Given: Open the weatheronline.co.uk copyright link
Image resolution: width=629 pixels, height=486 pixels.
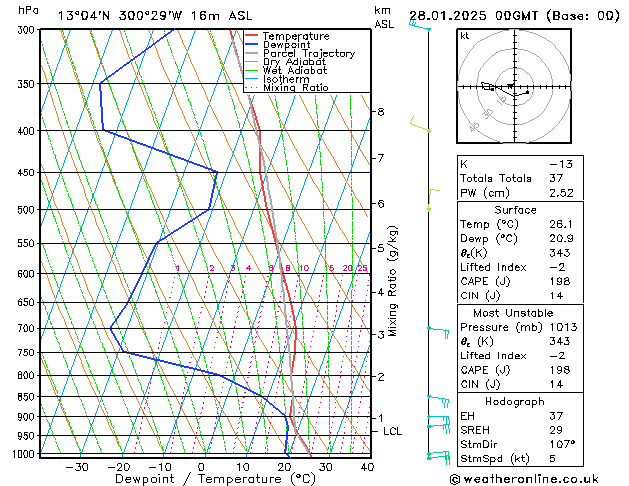Looking at the screenshot, I should (524, 479).
